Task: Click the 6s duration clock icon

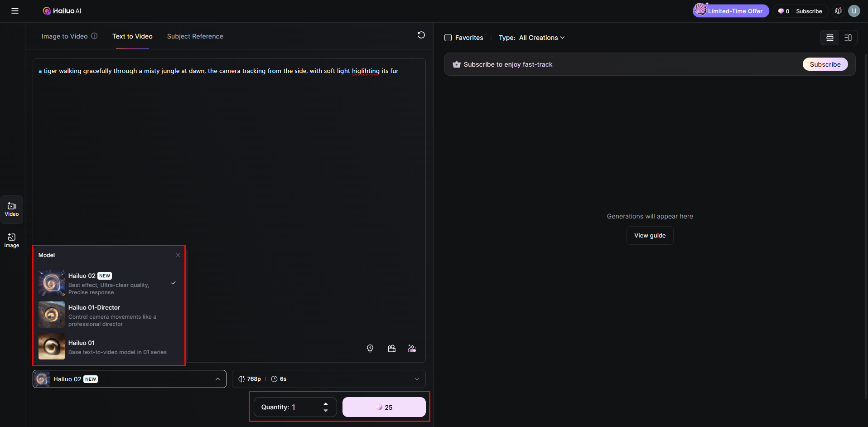Action: (274, 379)
